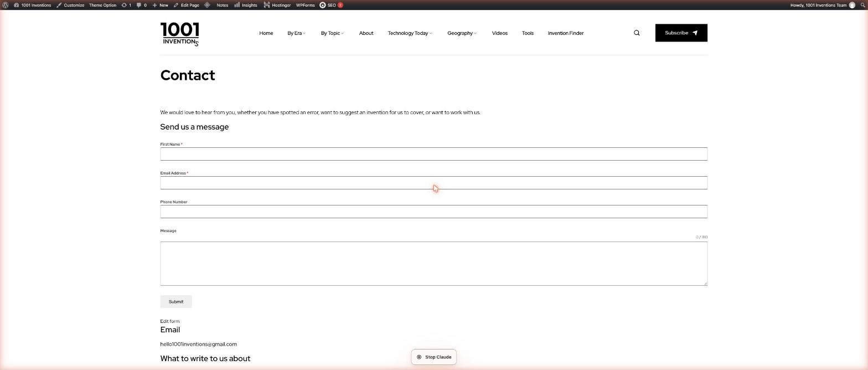Click the admin bar search magnifier icon
The width and height of the screenshot is (868, 370).
click(x=862, y=5)
